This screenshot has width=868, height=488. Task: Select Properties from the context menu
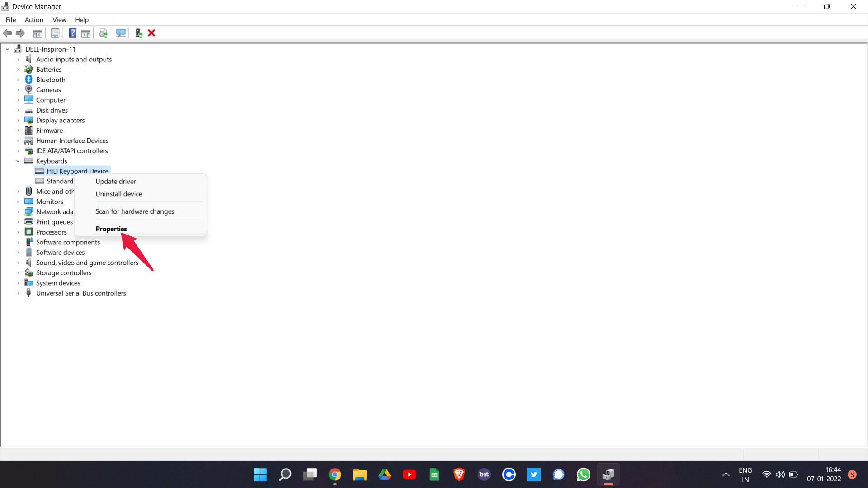click(111, 228)
